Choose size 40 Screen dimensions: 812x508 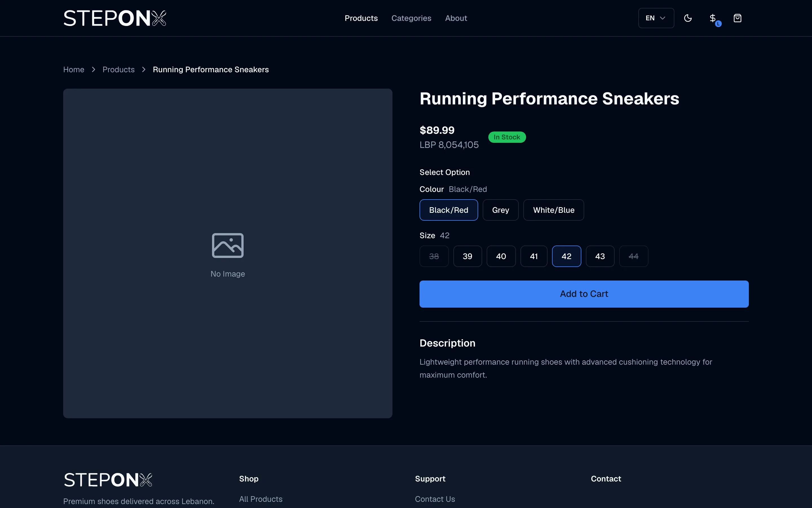501,256
